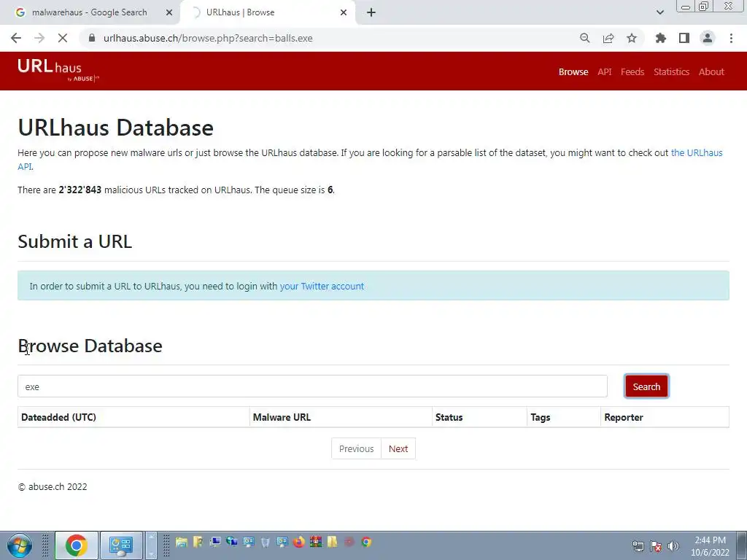Go to Next results page
Viewport: 747px width, 560px height.
tap(398, 448)
